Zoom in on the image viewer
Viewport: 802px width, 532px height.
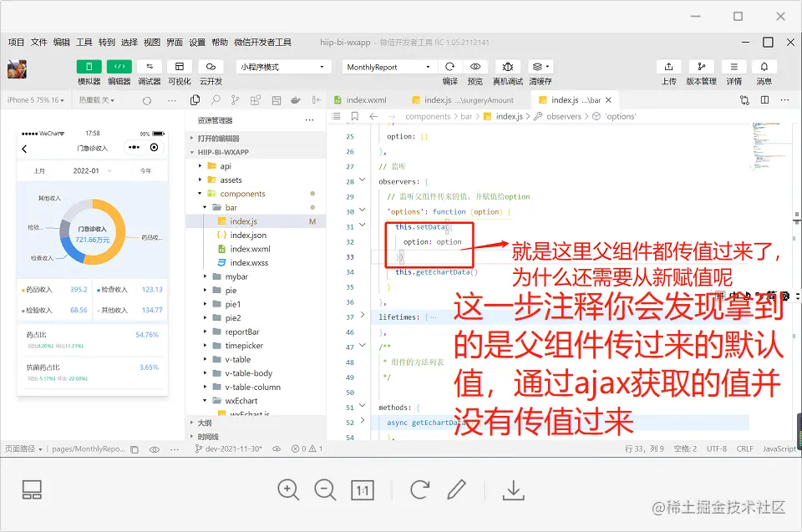tap(288, 489)
